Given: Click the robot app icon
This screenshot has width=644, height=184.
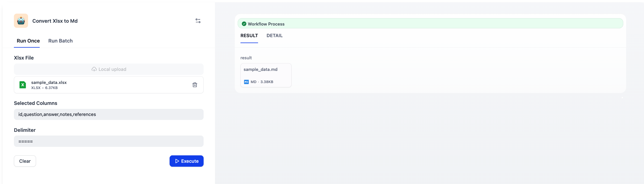Looking at the screenshot, I should coord(21,21).
